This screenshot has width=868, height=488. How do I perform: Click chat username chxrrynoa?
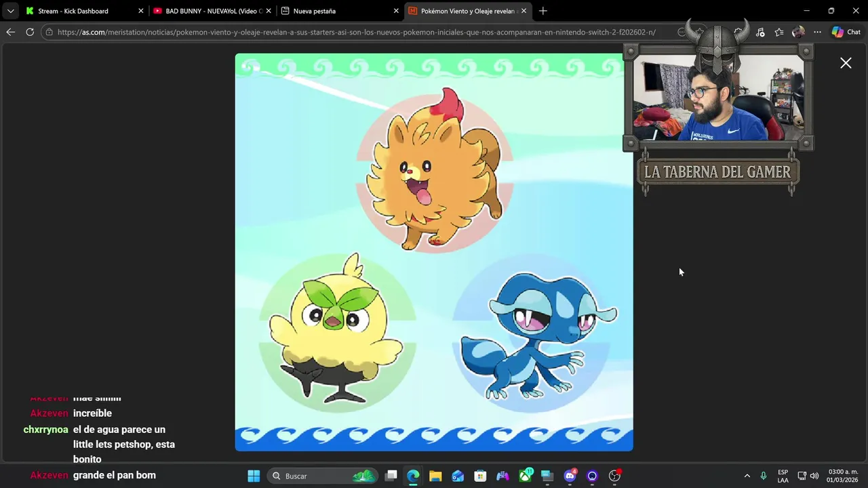pyautogui.click(x=46, y=430)
